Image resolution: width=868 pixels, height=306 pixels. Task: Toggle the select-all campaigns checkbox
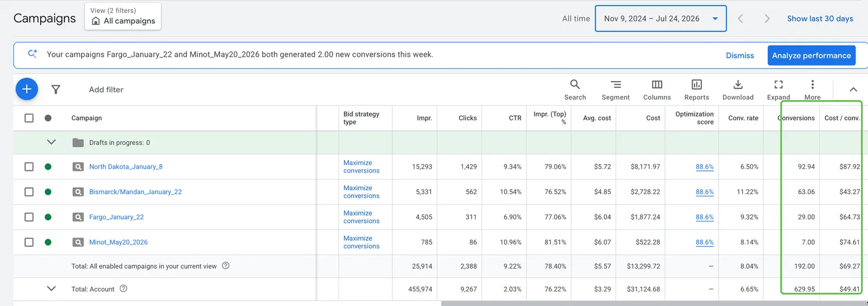(29, 118)
